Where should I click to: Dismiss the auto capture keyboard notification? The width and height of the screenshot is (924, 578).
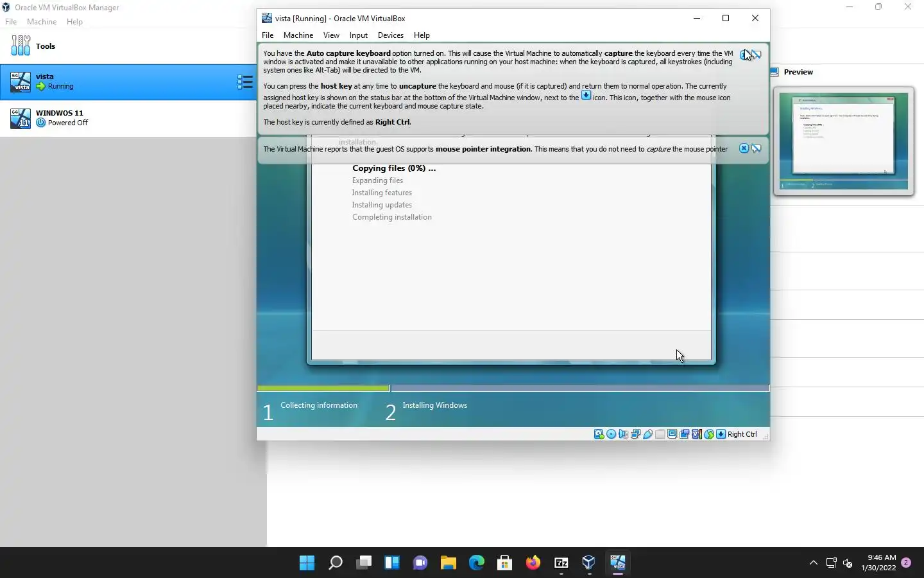click(x=744, y=55)
